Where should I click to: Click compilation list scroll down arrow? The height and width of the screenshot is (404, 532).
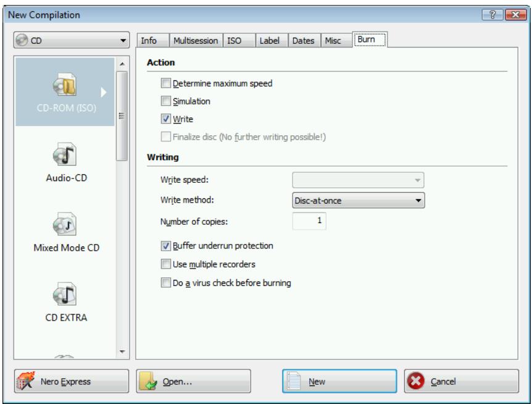coord(122,351)
